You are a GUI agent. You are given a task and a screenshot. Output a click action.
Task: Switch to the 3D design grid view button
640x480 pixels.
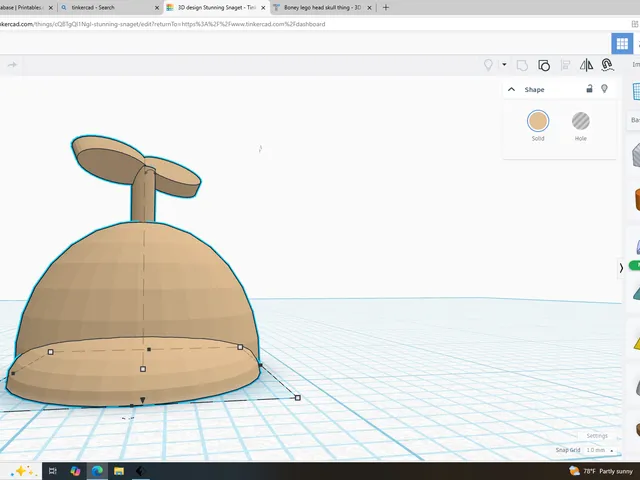pos(622,44)
